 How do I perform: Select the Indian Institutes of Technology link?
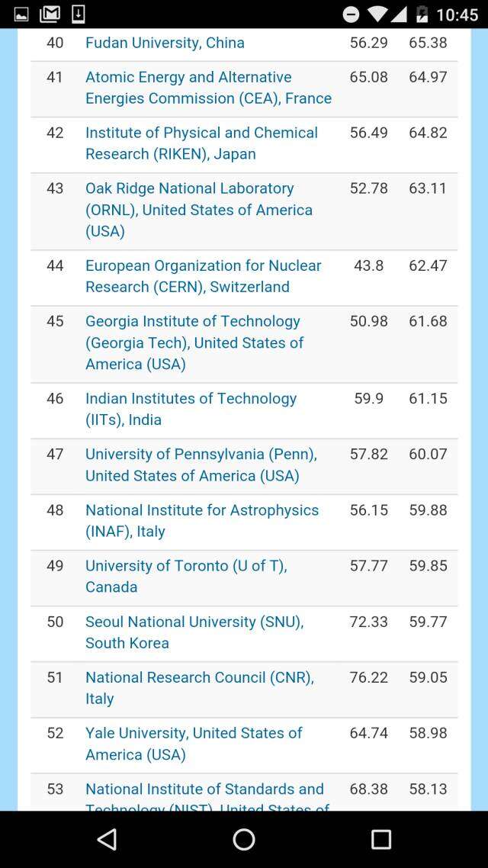coord(191,409)
